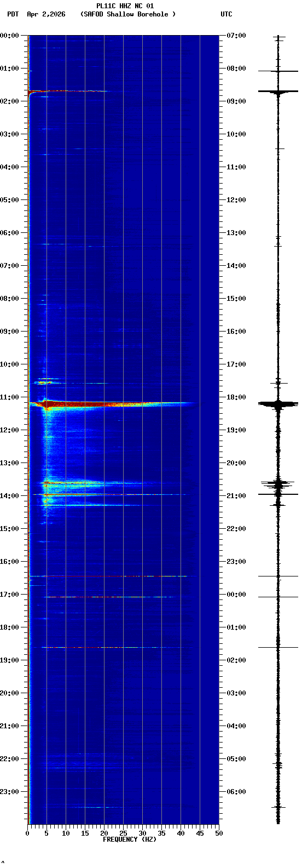Screen dimensions: 302x868
Task: Click the 14:00 PDT time label
Action: coord(10,496)
